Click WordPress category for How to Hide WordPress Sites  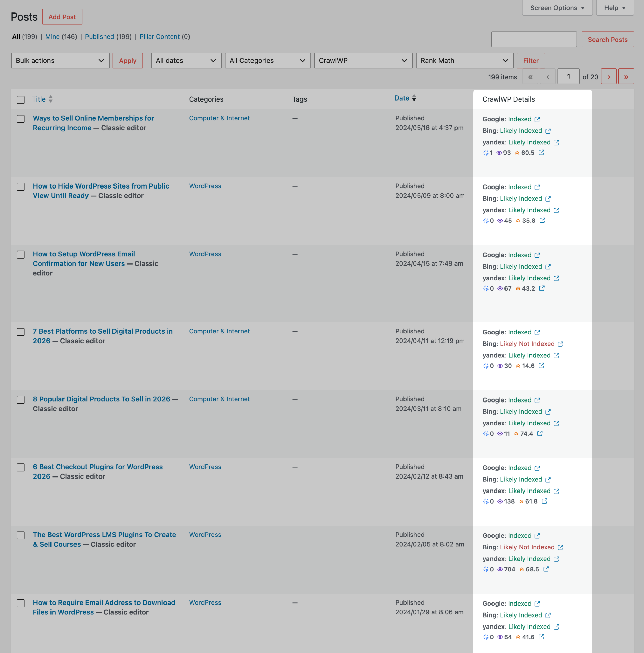pyautogui.click(x=205, y=186)
